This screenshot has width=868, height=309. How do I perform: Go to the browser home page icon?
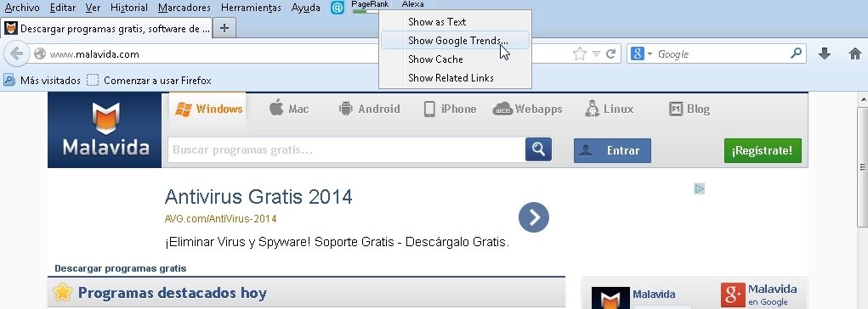click(x=854, y=53)
